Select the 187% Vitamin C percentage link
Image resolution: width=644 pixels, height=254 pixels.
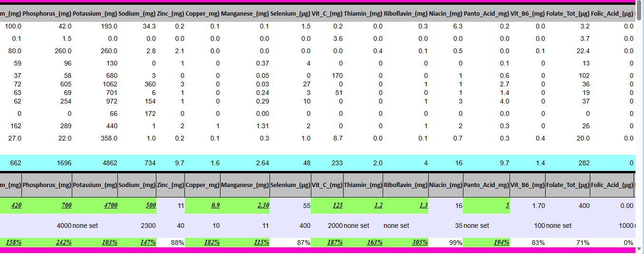(x=334, y=243)
